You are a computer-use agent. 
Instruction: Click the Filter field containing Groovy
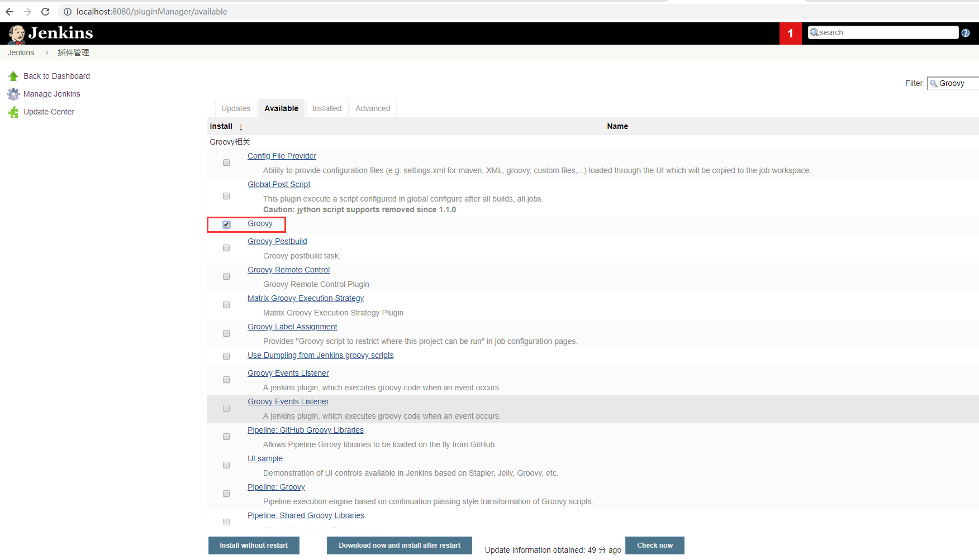pyautogui.click(x=953, y=83)
